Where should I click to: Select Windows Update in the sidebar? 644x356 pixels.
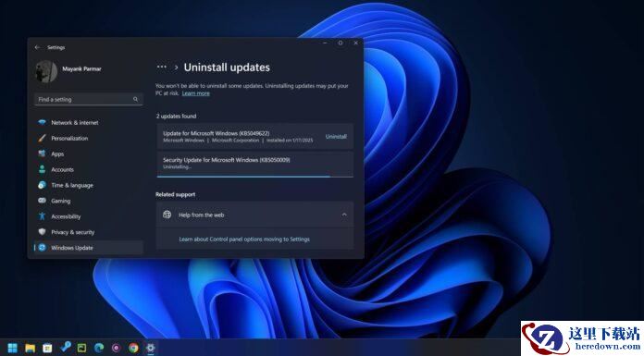(x=88, y=248)
